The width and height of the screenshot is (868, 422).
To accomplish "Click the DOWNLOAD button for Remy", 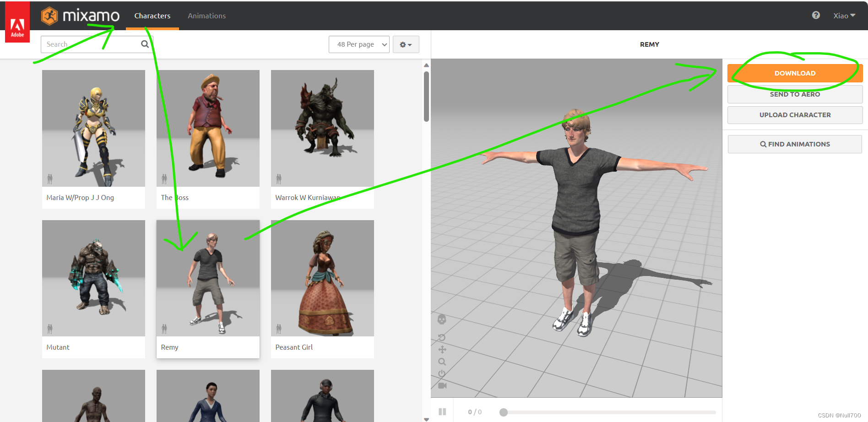I will [794, 73].
